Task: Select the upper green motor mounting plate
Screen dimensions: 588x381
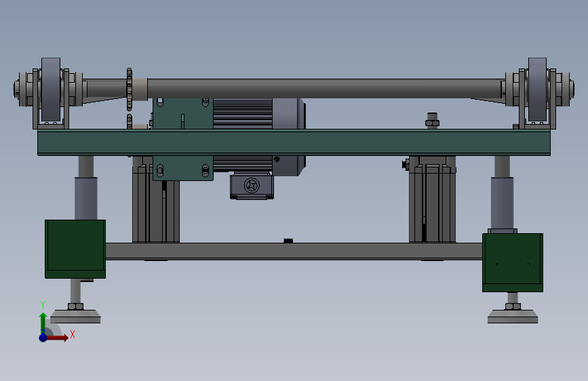Action: click(x=183, y=114)
